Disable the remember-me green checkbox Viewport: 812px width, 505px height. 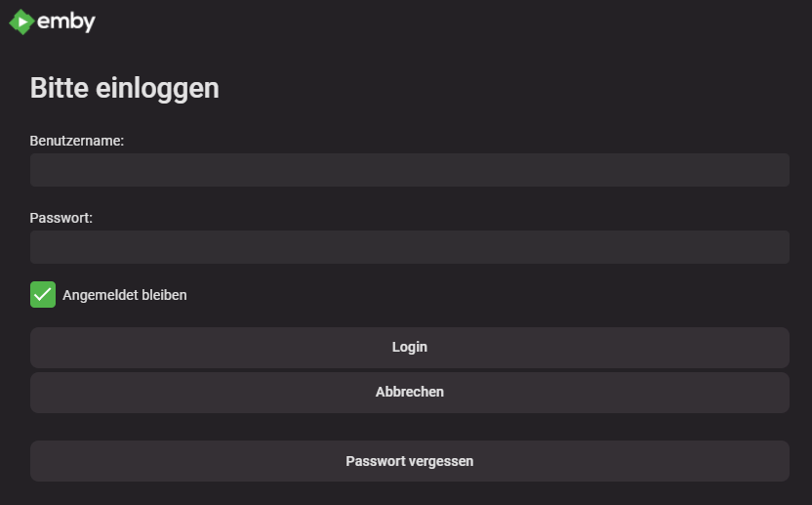click(43, 294)
